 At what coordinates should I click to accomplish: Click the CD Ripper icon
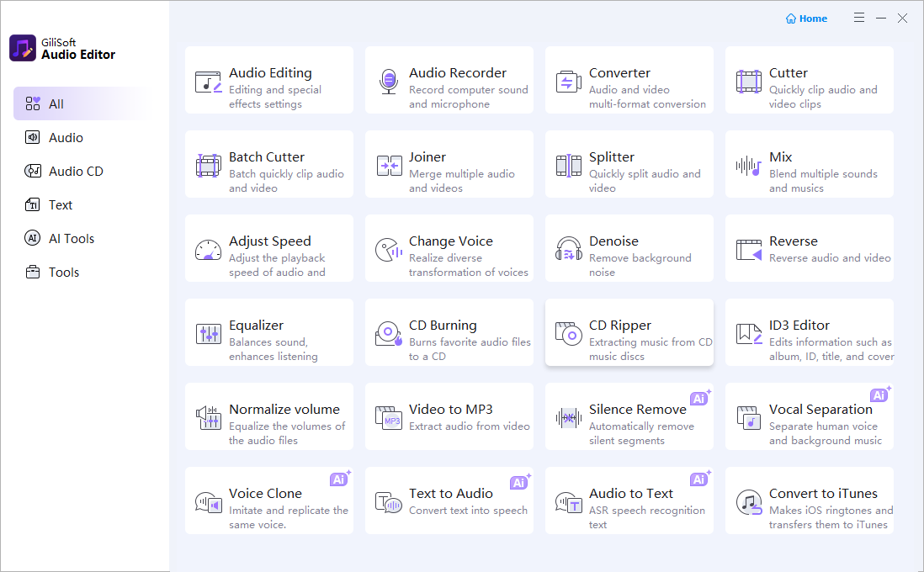pyautogui.click(x=569, y=333)
